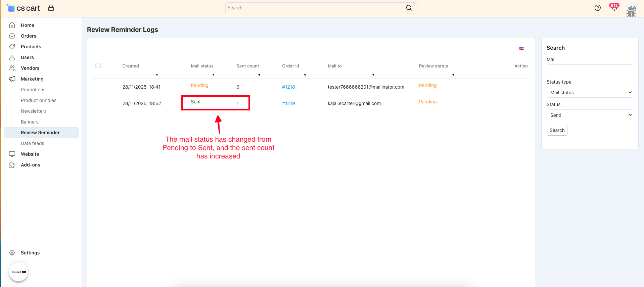The height and width of the screenshot is (287, 644).
Task: Click the Products tag icon
Action: coord(12,47)
